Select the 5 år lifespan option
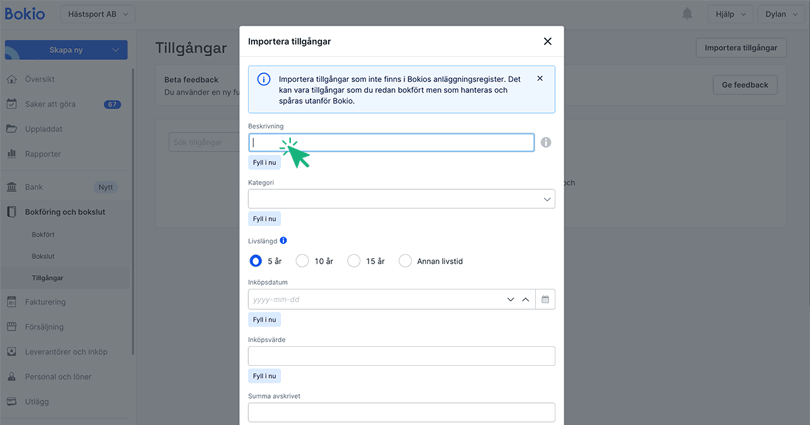Screen dimensions: 810x425 coord(256,261)
